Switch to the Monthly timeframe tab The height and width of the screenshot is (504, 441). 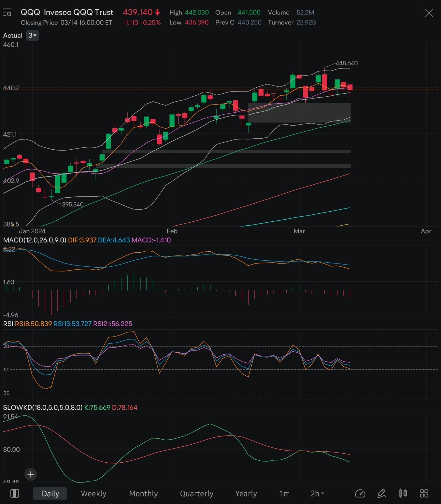click(143, 493)
